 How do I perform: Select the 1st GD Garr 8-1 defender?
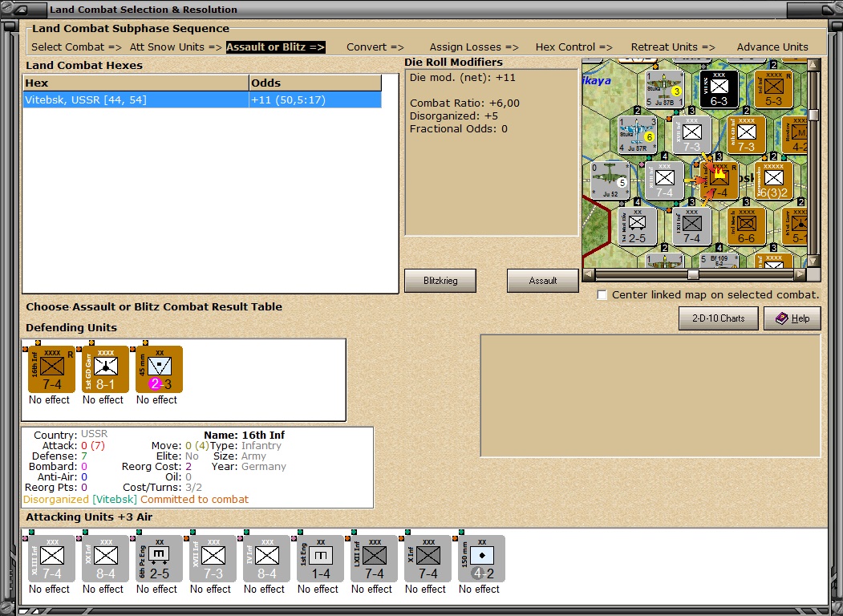point(105,369)
